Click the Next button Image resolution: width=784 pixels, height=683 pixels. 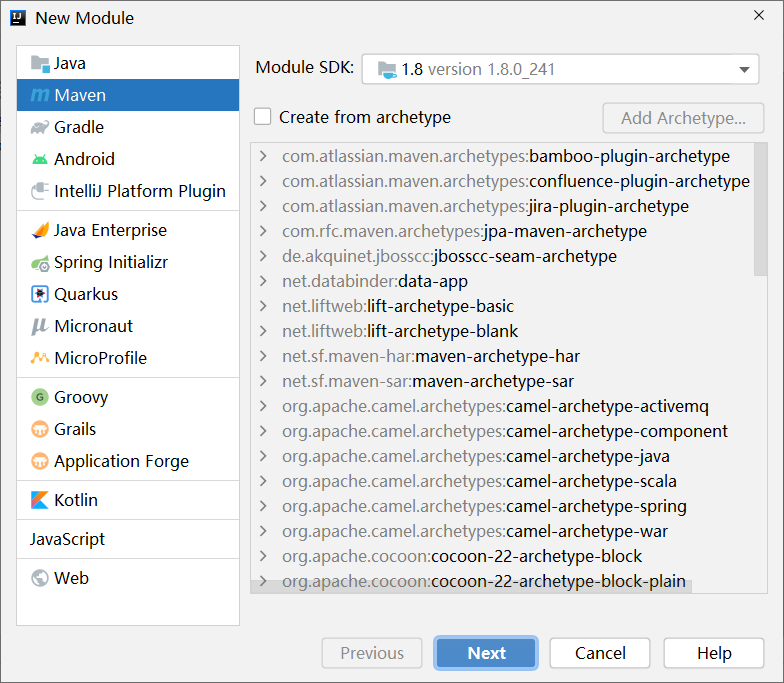[486, 653]
